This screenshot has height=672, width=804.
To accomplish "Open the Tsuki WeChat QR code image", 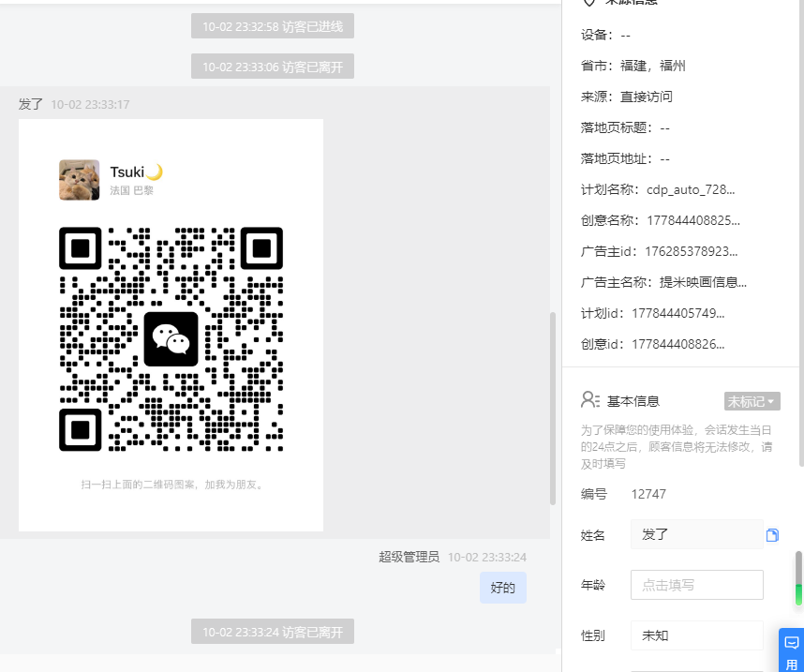I will click(x=171, y=325).
